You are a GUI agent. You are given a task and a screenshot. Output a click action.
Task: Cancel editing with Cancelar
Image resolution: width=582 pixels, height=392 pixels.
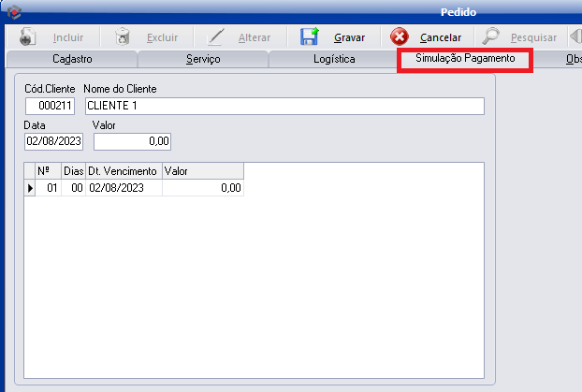(441, 37)
